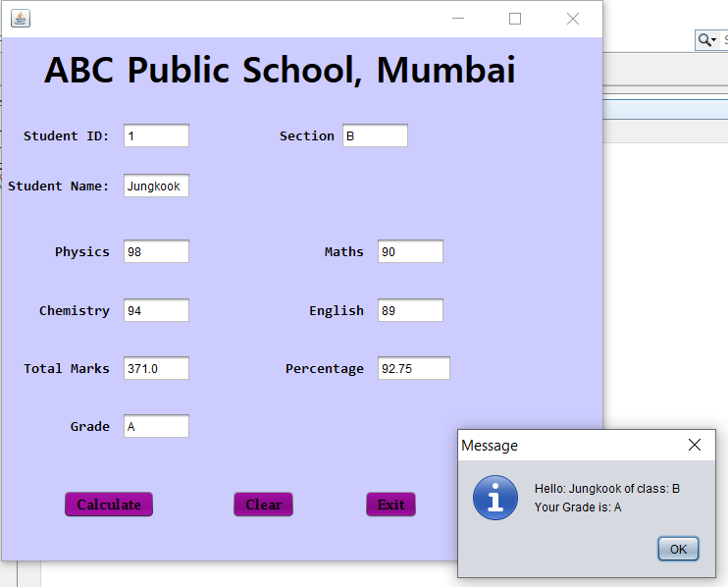Click the Exit button
Screen dimensions: 728x587
click(390, 505)
